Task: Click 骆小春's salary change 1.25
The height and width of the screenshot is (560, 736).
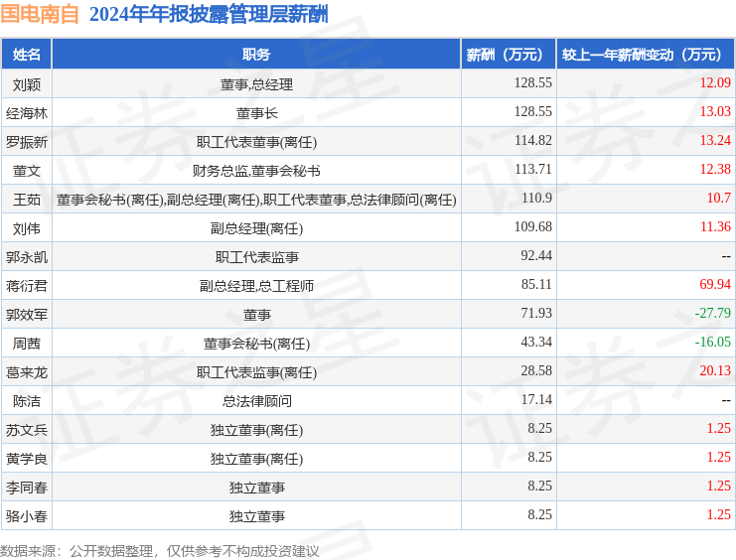Action: 719,515
